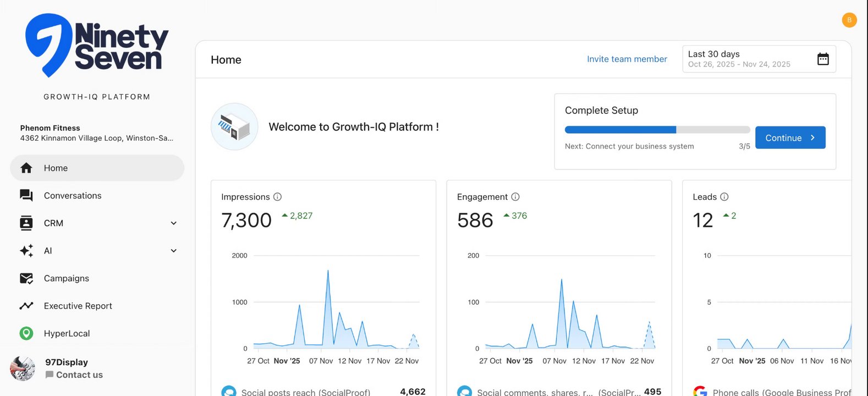Click the Conversations chat bubble icon
This screenshot has width=868, height=396.
[x=26, y=195]
